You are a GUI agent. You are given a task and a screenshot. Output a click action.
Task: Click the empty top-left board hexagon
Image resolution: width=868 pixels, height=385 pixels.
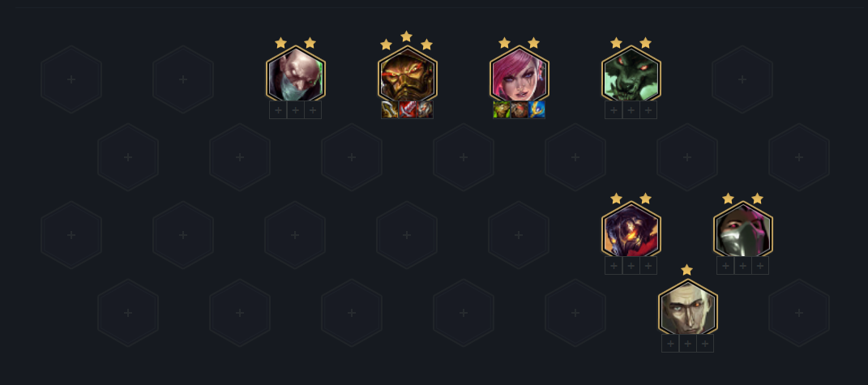[x=71, y=79]
